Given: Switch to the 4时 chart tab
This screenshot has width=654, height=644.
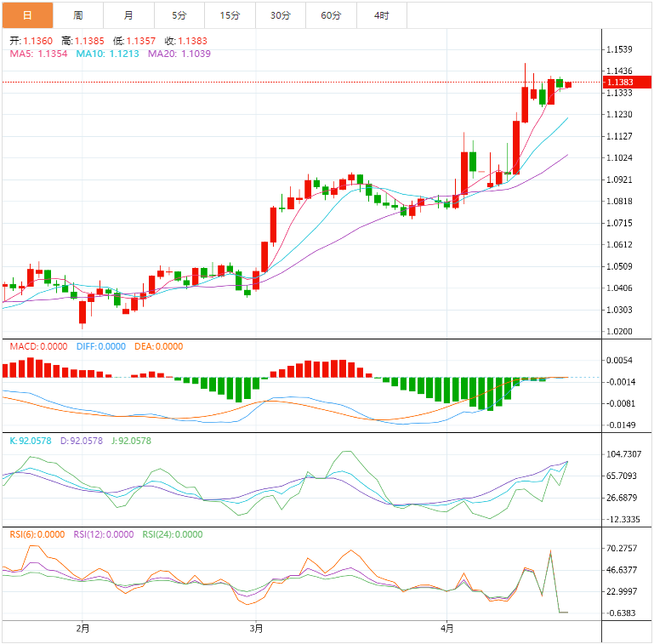Looking at the screenshot, I should tap(382, 15).
